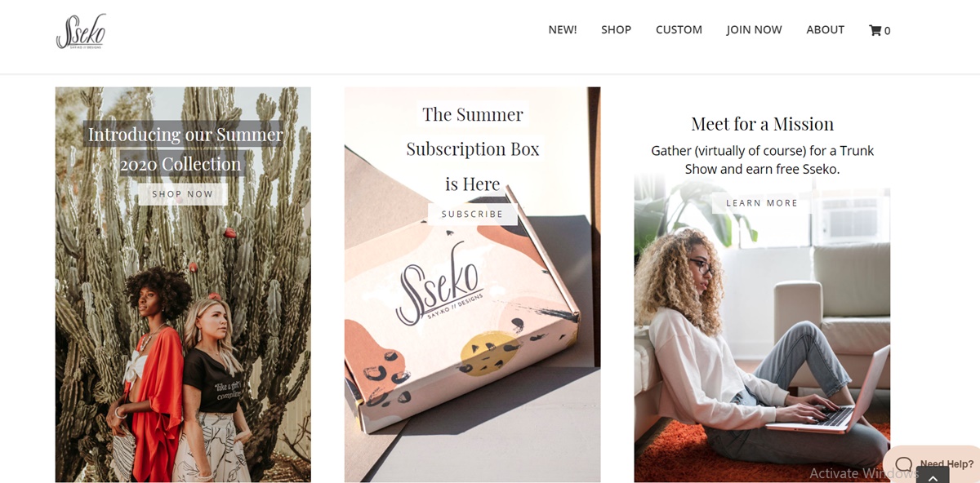
Task: Open the SHOP menu
Action: pyautogui.click(x=616, y=29)
